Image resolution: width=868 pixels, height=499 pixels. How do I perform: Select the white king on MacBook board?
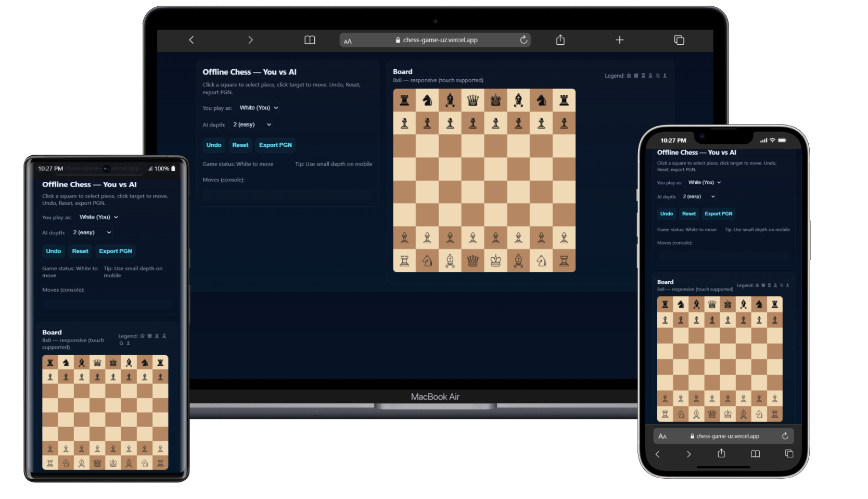tap(495, 260)
